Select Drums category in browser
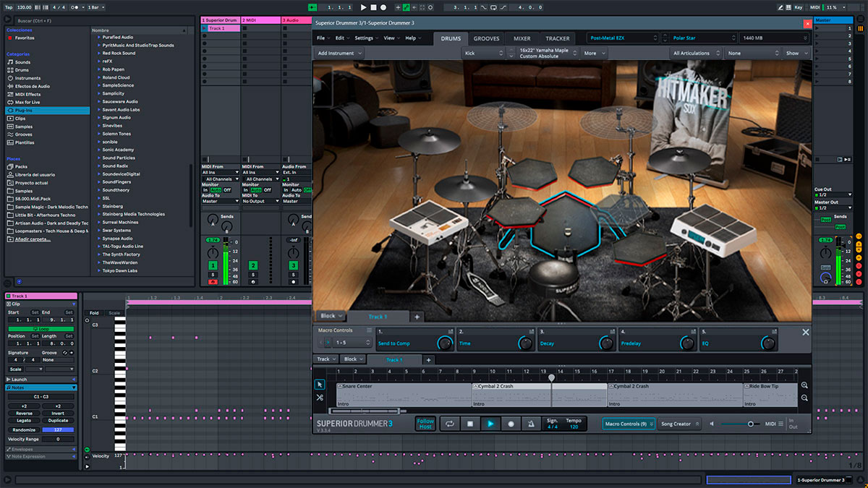Viewport: 868px width, 488px height. 22,70
